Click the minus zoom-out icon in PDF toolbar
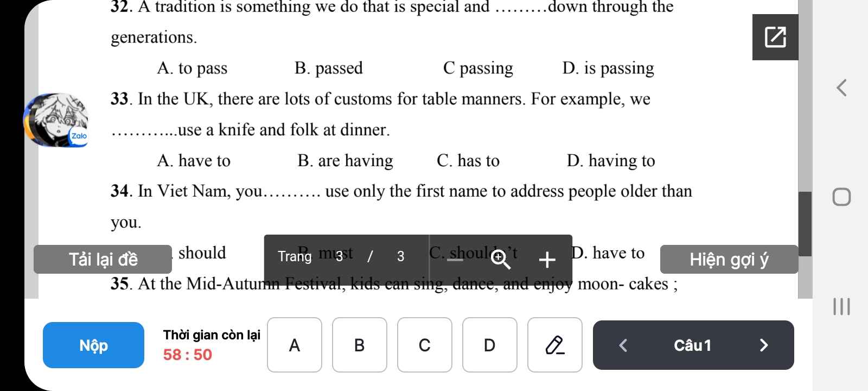This screenshot has height=391, width=868. tap(455, 260)
